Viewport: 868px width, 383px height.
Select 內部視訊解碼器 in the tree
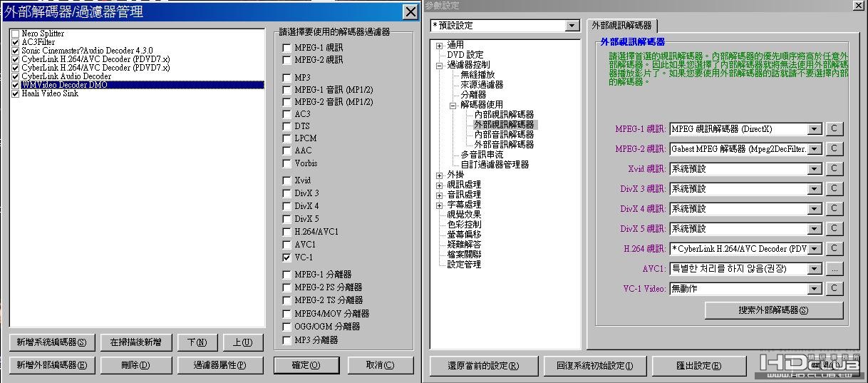504,115
